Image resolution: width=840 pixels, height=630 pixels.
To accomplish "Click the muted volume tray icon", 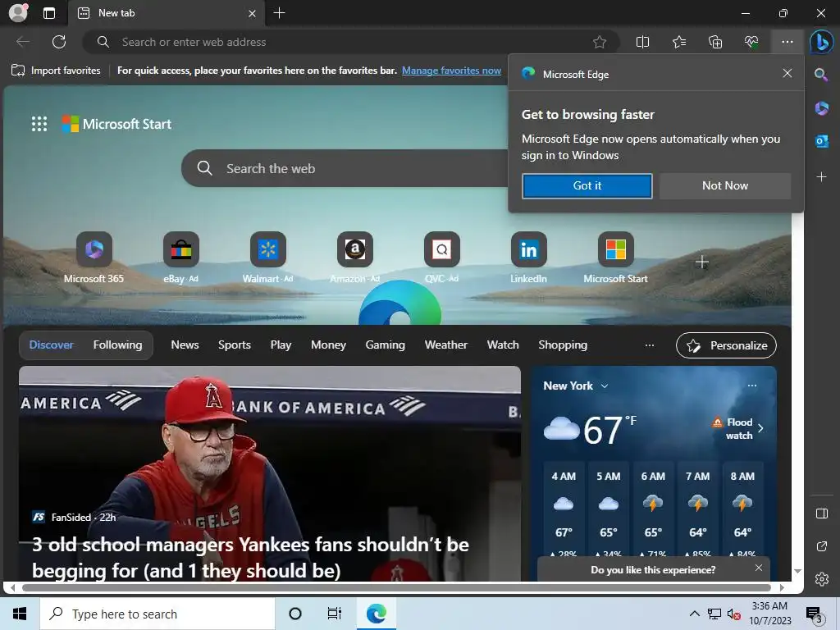I will point(733,614).
